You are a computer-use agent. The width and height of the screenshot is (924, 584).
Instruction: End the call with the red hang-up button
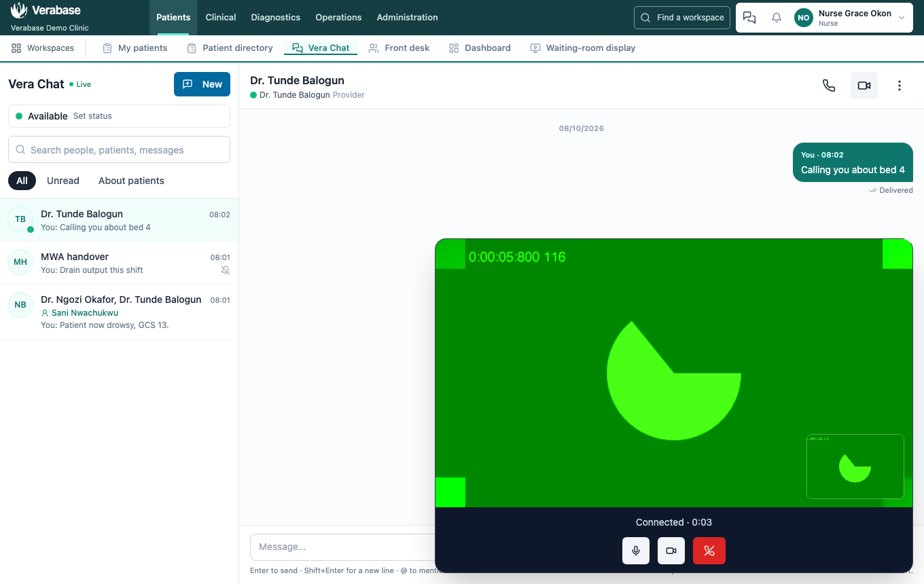[x=709, y=551]
